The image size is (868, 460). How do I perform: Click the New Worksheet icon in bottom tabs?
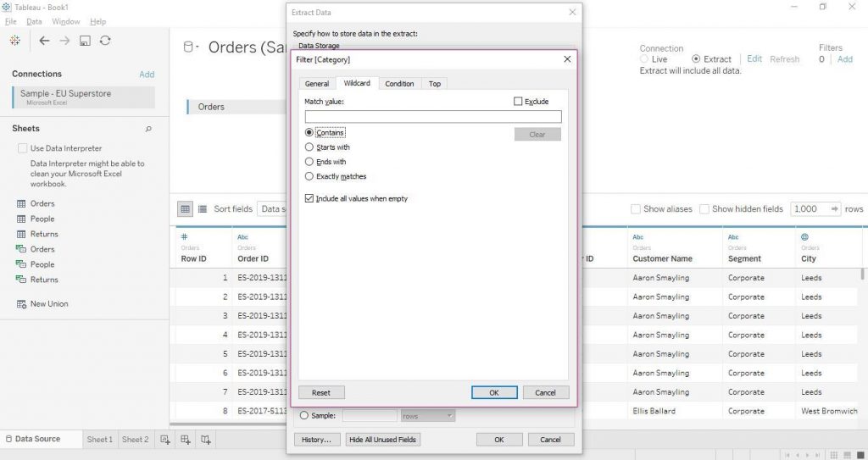point(165,440)
